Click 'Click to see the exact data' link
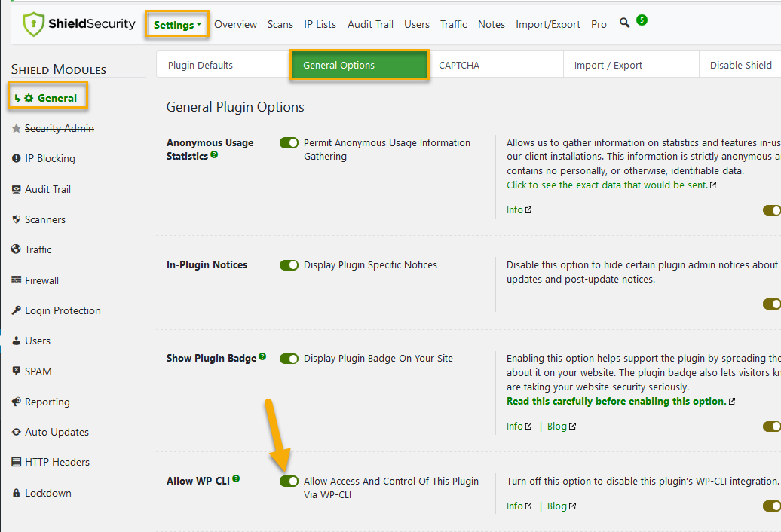This screenshot has width=781, height=532. (x=607, y=185)
